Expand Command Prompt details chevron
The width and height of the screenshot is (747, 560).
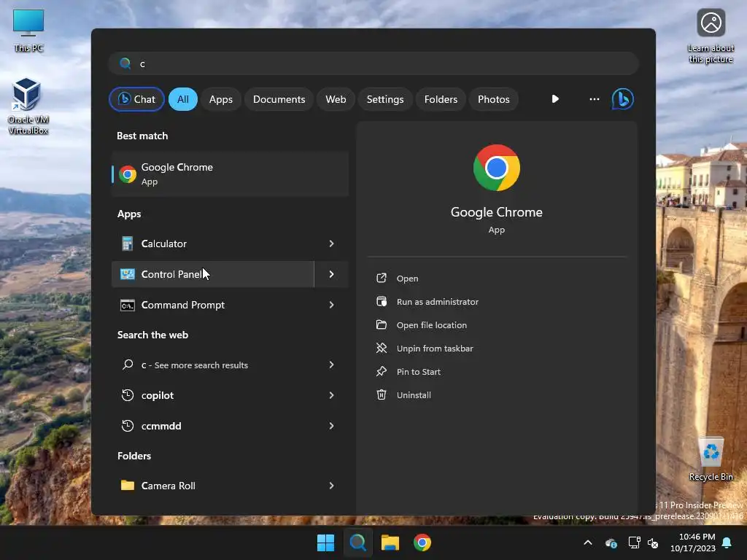(x=332, y=305)
